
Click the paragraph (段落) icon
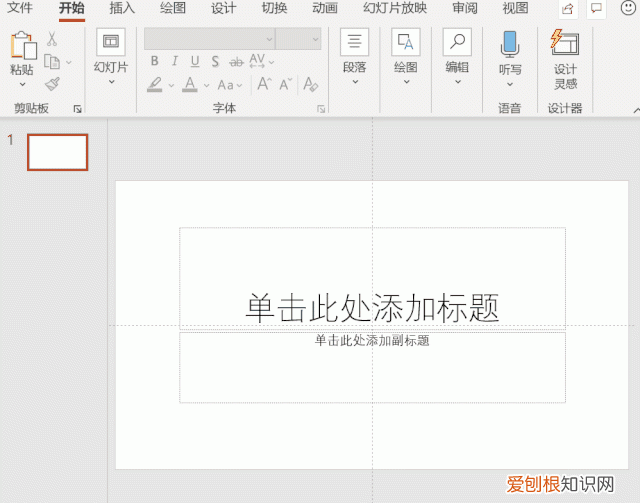354,42
